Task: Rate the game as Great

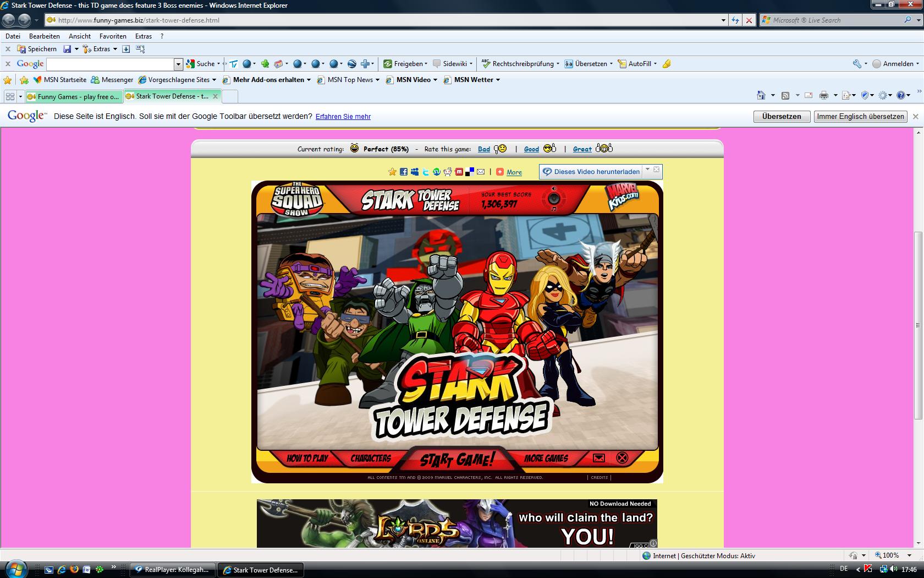Action: [582, 149]
